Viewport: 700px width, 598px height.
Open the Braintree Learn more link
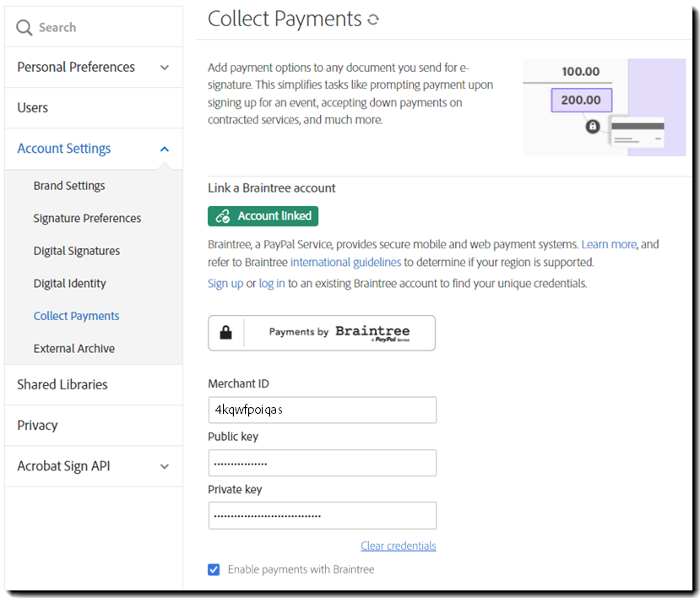[x=608, y=244]
